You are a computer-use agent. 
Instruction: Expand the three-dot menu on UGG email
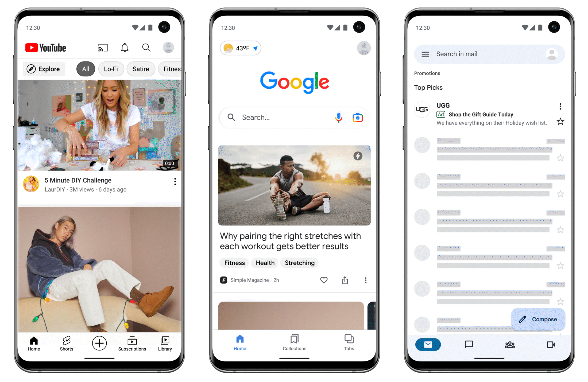560,106
